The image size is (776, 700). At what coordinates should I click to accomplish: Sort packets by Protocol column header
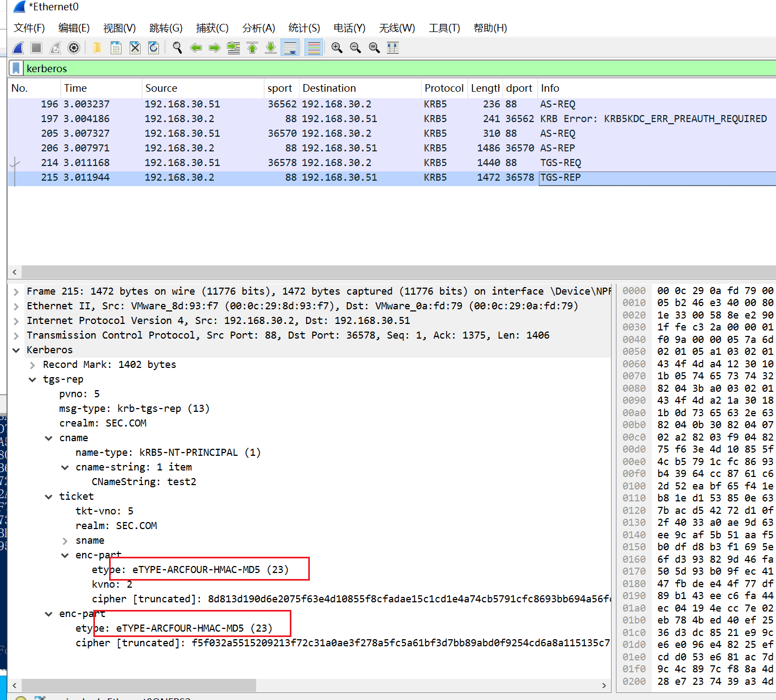[x=443, y=88]
